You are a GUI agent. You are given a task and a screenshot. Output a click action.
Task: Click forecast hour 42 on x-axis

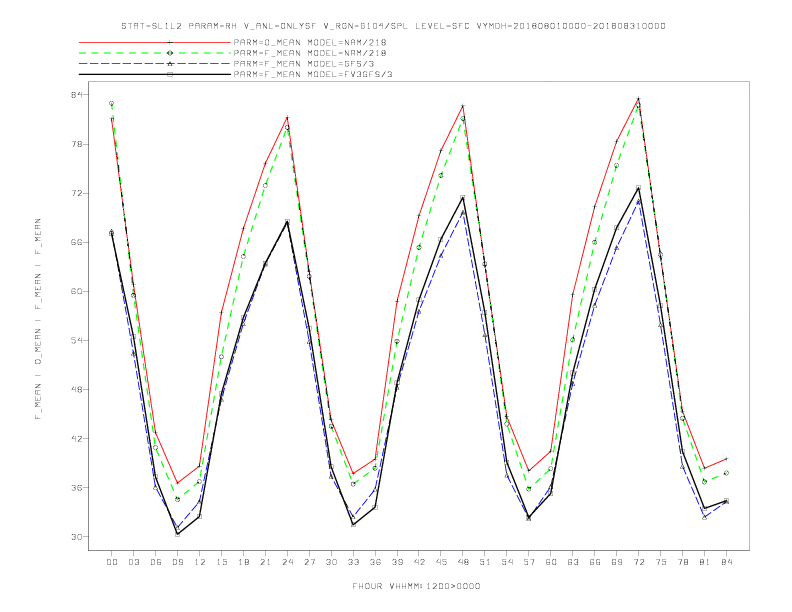coord(419,562)
